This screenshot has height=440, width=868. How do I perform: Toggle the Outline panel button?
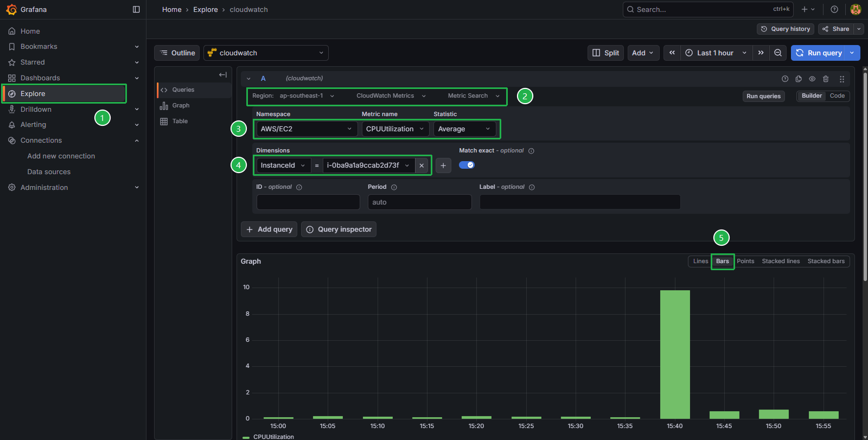point(177,53)
